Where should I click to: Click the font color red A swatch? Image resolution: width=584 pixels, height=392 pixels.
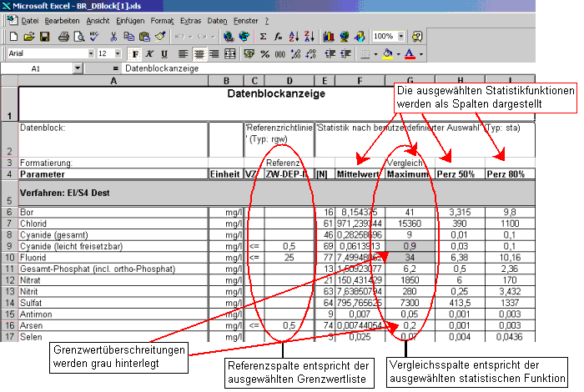click(409, 53)
